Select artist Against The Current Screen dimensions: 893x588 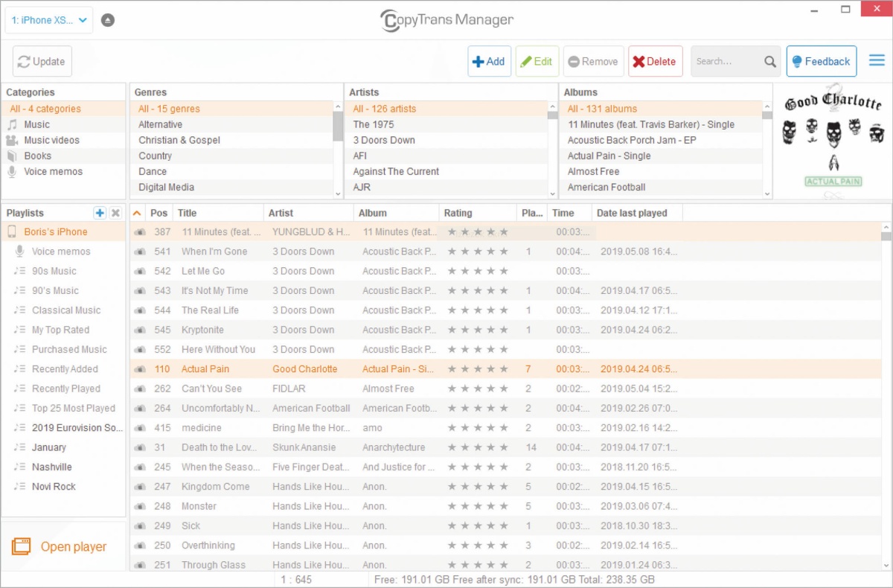tap(447, 171)
